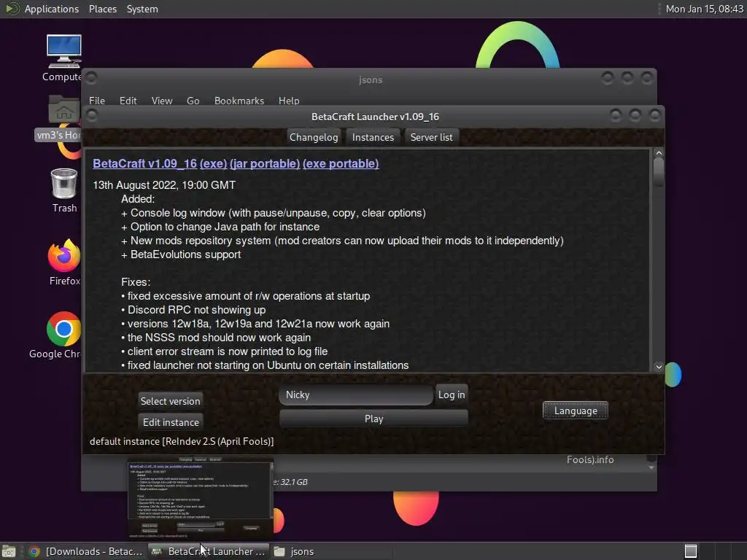
Task: Click the clock showing Mon Jan 15
Action: pyautogui.click(x=704, y=9)
